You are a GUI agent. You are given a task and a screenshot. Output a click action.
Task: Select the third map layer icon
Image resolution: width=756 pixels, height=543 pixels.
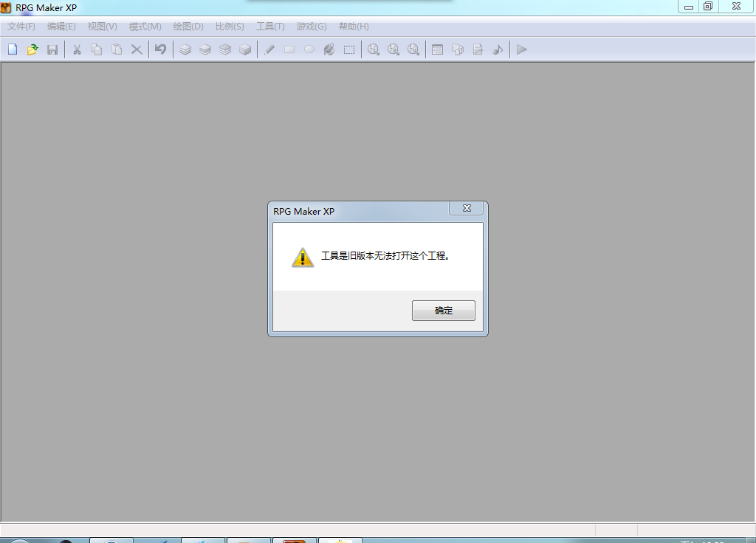click(x=225, y=49)
